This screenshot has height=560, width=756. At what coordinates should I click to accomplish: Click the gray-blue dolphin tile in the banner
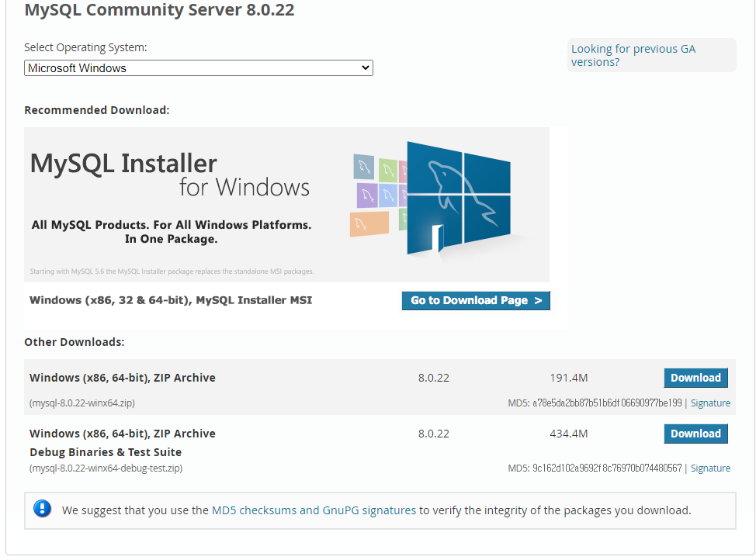pos(364,167)
